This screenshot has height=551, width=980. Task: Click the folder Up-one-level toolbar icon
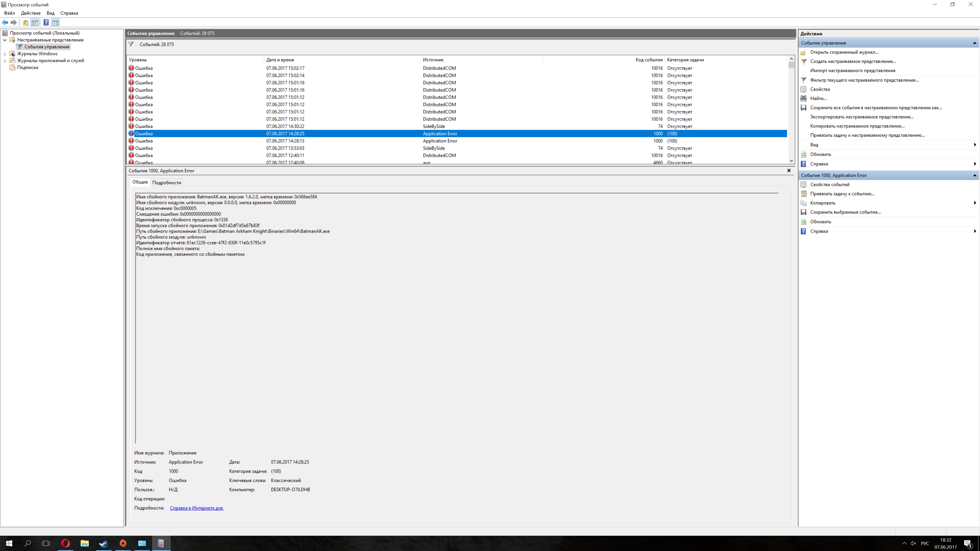[x=26, y=22]
